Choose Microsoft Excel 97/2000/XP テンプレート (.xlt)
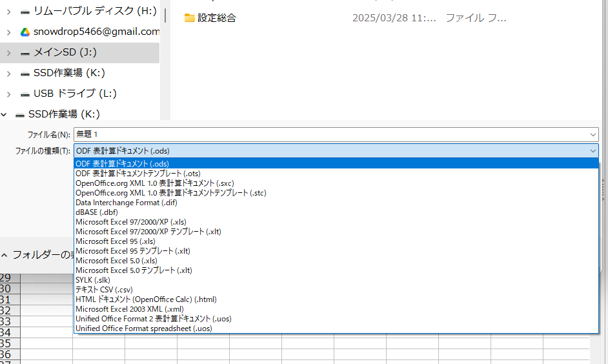The width and height of the screenshot is (608, 364). click(x=336, y=232)
